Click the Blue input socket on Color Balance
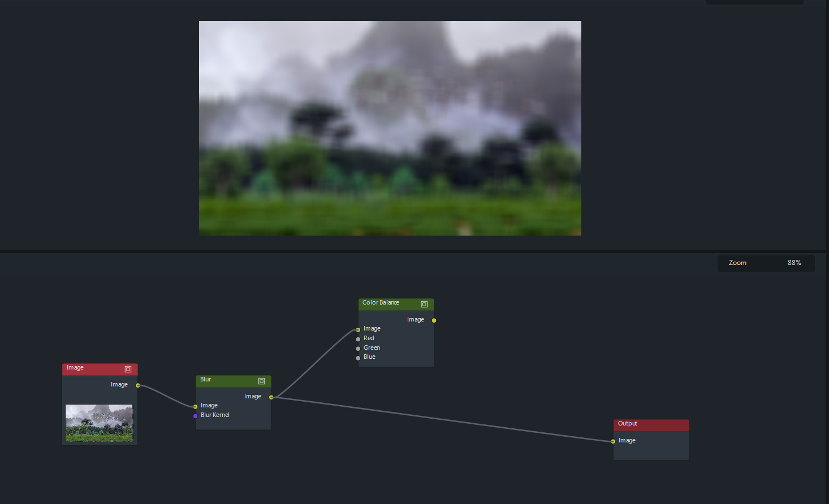This screenshot has width=829, height=504. (358, 357)
